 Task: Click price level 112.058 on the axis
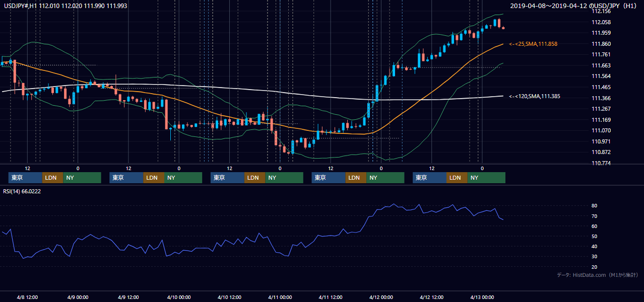(601, 22)
